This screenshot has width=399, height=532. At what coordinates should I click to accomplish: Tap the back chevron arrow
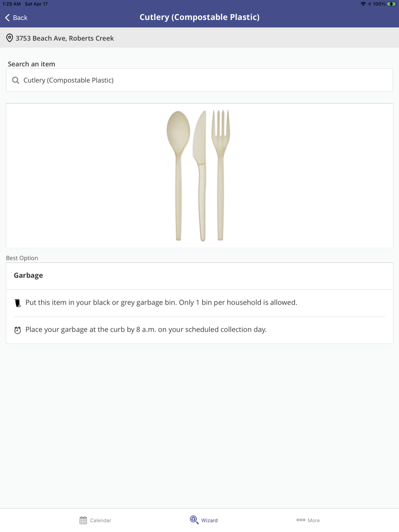point(7,18)
